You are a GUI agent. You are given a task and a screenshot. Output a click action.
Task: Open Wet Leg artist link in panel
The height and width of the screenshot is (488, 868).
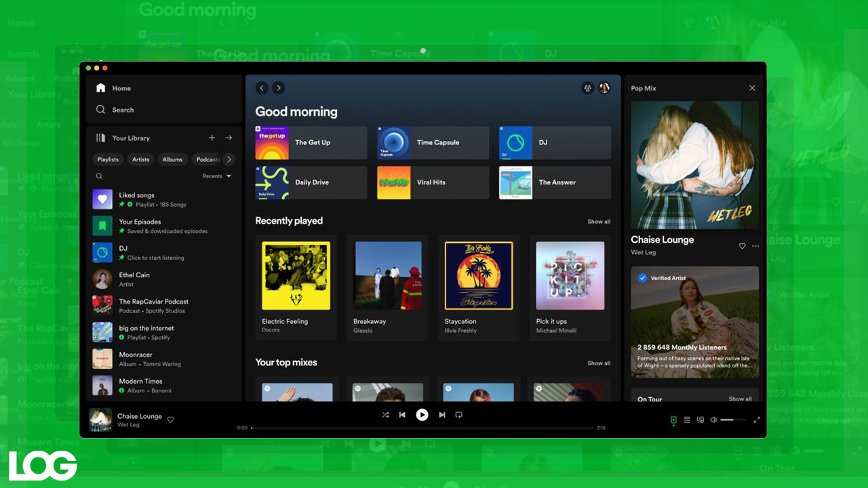click(x=643, y=253)
